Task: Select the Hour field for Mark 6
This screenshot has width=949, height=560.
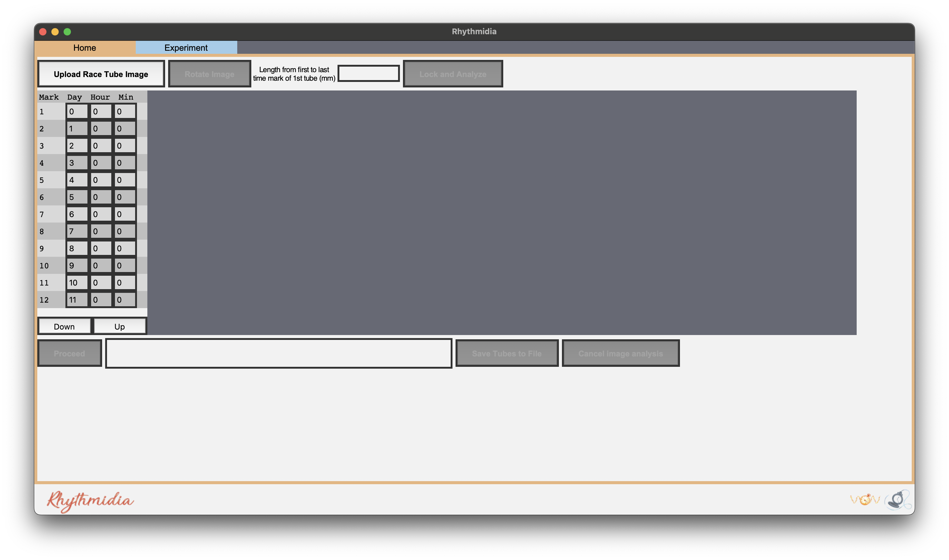Action: [x=101, y=197]
